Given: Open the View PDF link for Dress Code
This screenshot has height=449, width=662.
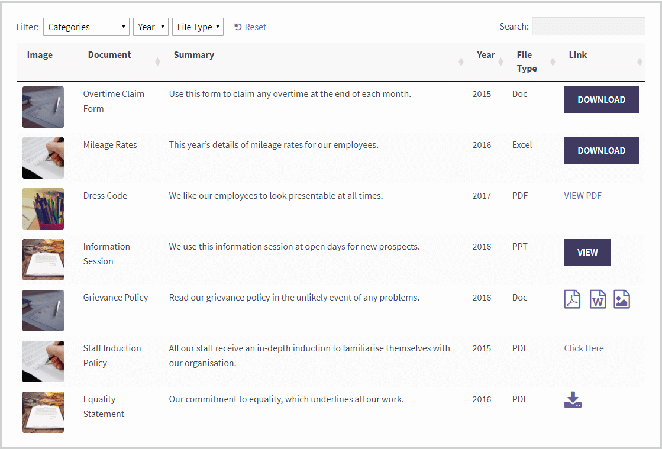Looking at the screenshot, I should (x=583, y=196).
